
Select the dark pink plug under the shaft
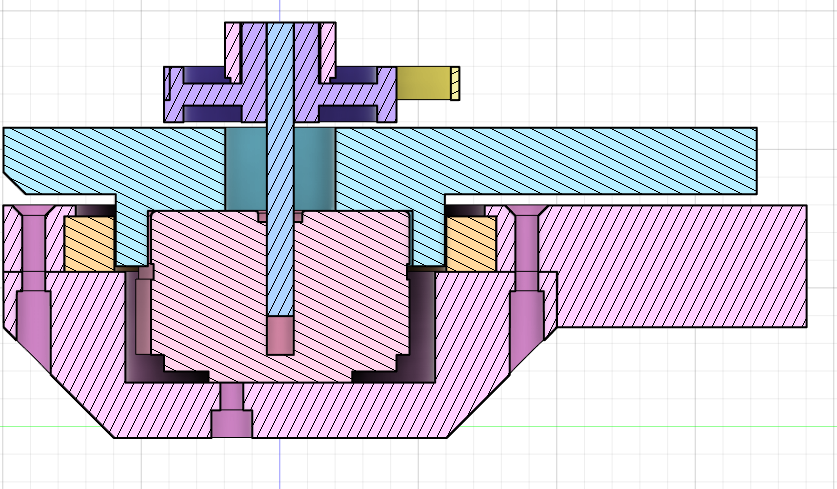point(280,335)
